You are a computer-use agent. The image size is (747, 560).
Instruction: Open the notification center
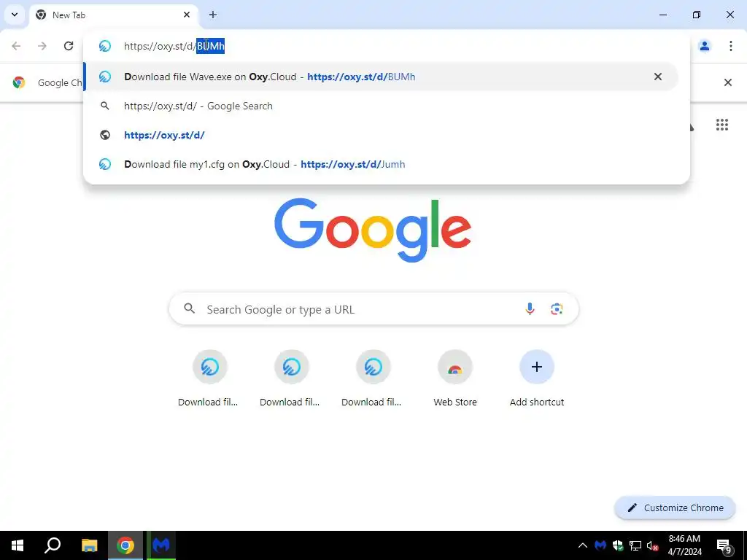(x=724, y=545)
